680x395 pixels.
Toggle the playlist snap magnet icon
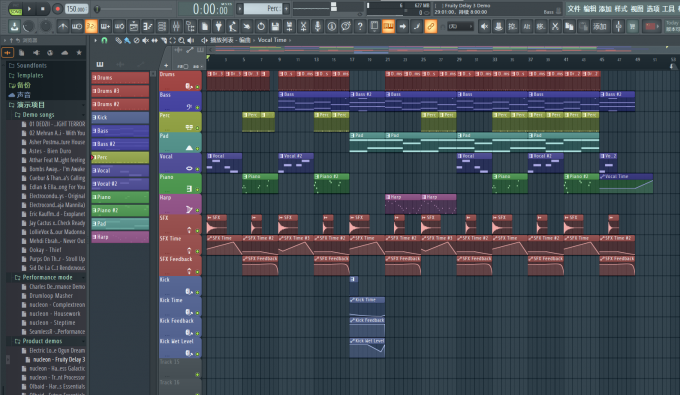(104, 40)
